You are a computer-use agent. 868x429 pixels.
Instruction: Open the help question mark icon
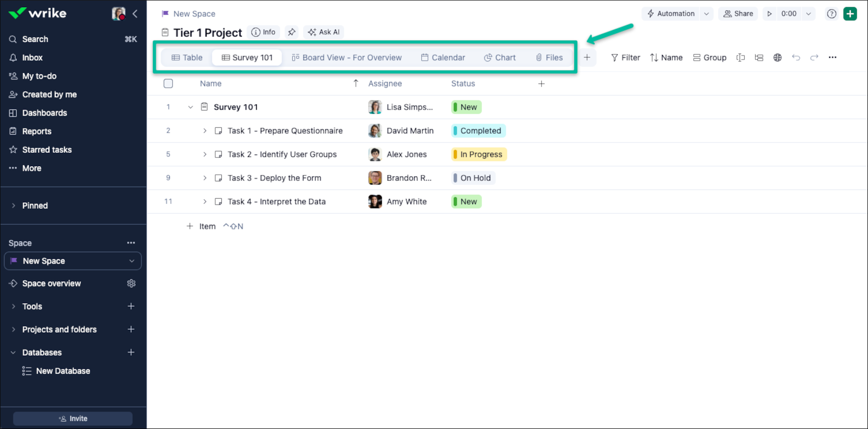pos(831,14)
